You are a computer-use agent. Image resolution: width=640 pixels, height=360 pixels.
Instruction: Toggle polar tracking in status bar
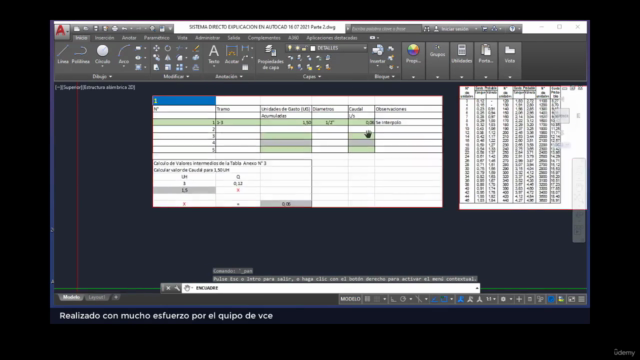[x=403, y=299]
